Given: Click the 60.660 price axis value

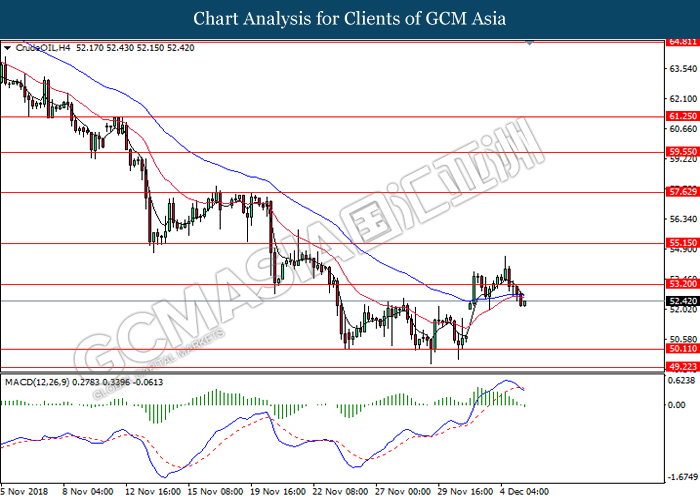Looking at the screenshot, I should (x=683, y=129).
